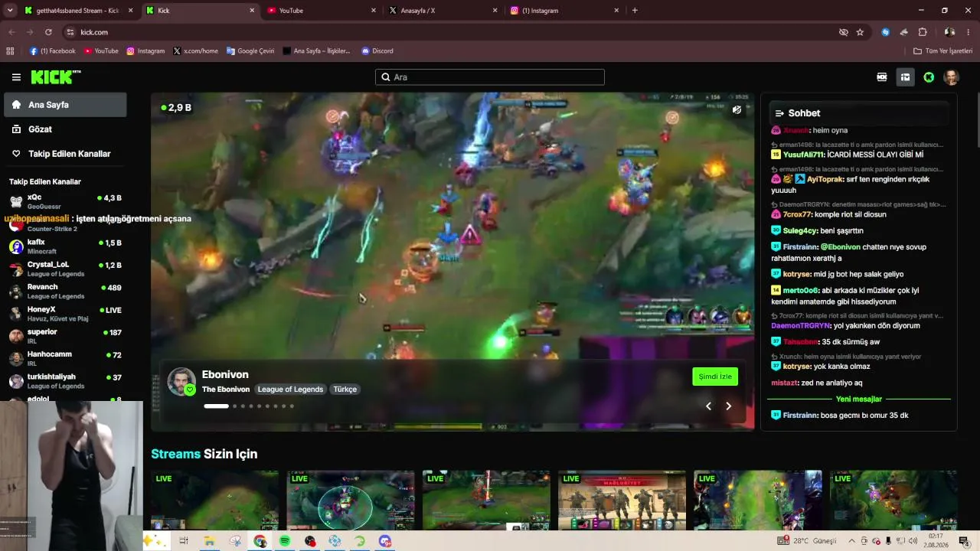Expand the system tray hidden icons chevron
The height and width of the screenshot is (551, 980).
pos(851,541)
